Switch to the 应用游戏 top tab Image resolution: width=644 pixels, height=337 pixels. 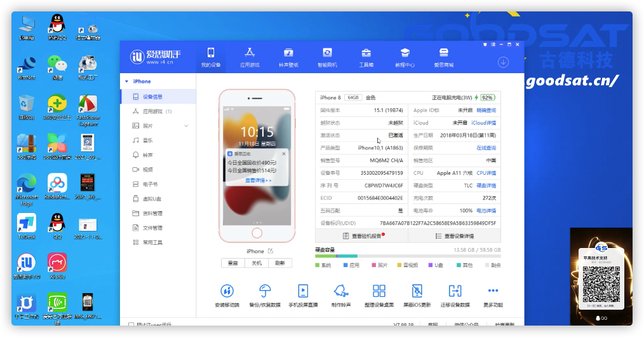click(250, 57)
